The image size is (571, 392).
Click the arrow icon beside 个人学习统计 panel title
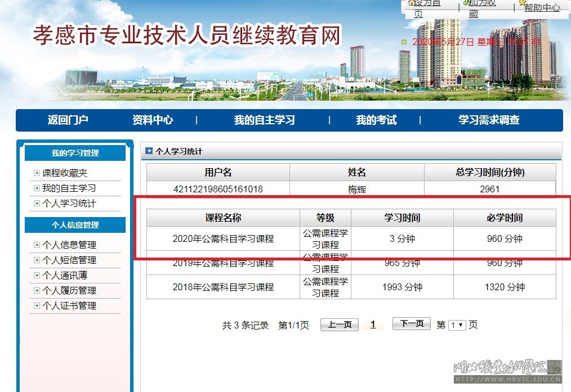tap(149, 151)
